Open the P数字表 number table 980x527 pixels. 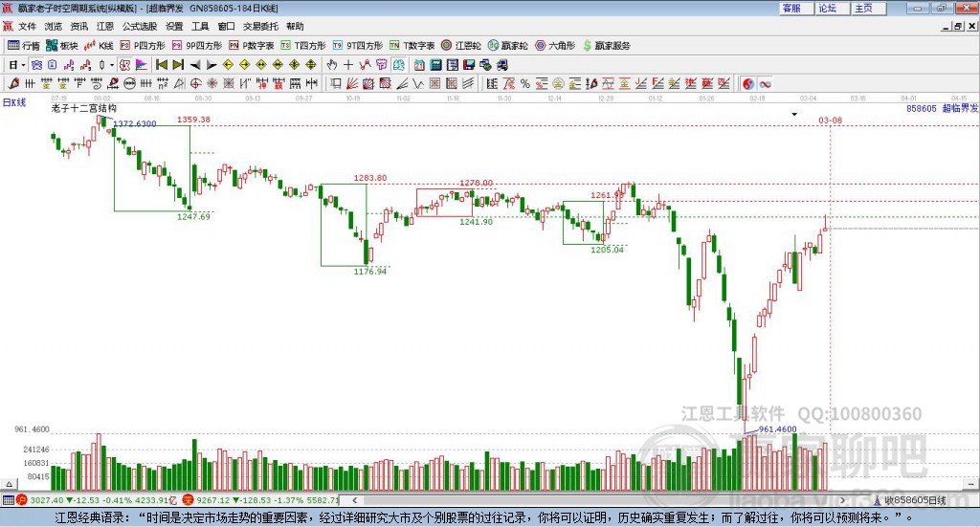coord(252,46)
